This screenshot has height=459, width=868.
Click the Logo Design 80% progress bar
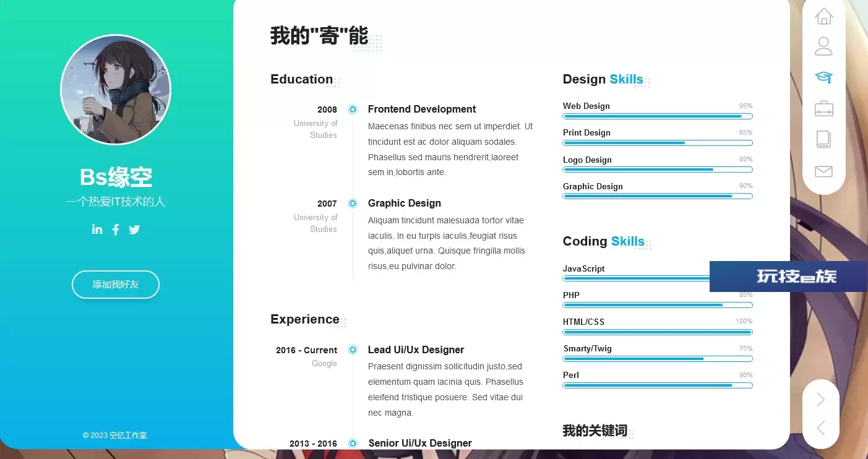(x=658, y=169)
